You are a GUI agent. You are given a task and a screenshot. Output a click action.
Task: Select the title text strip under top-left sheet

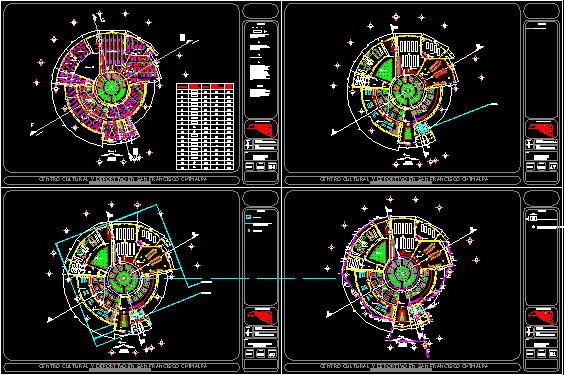tap(121, 180)
